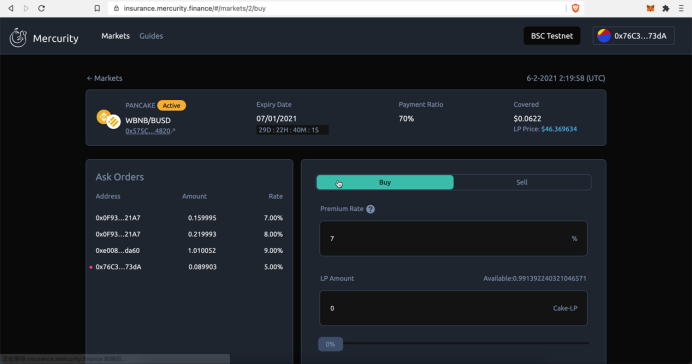Click the wallet avatar icon
The image size is (692, 364).
pyautogui.click(x=604, y=36)
